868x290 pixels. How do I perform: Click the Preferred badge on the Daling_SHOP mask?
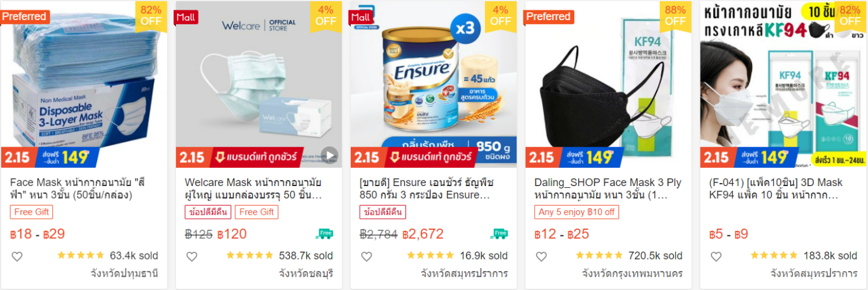[x=549, y=16]
